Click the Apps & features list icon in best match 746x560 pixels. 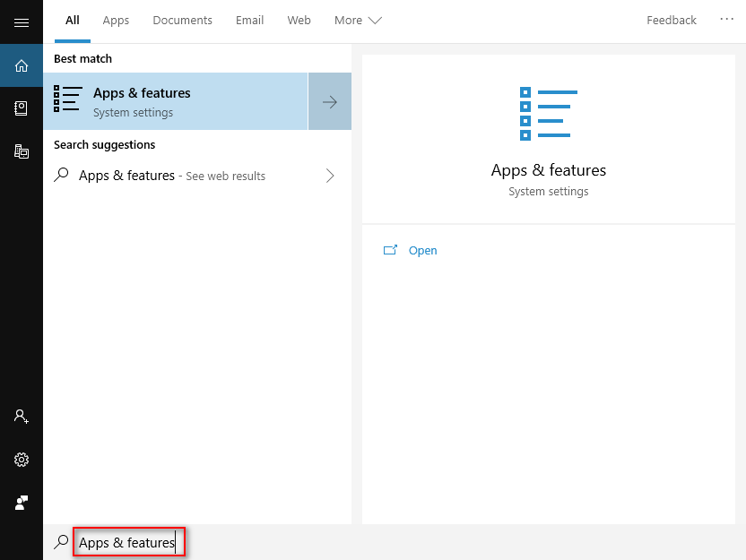tap(67, 99)
